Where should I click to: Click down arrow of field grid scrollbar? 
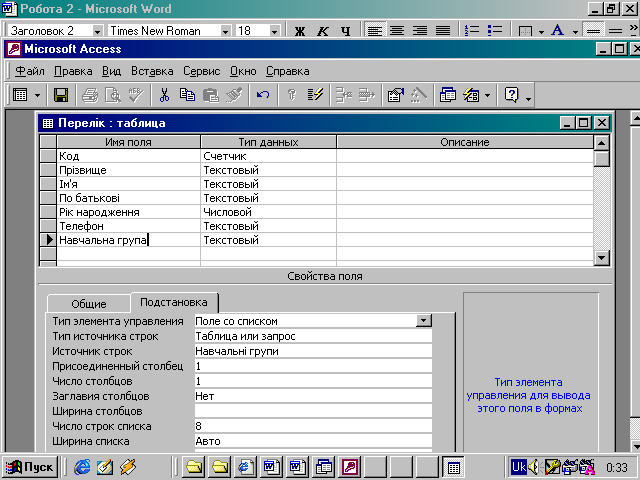click(x=602, y=258)
